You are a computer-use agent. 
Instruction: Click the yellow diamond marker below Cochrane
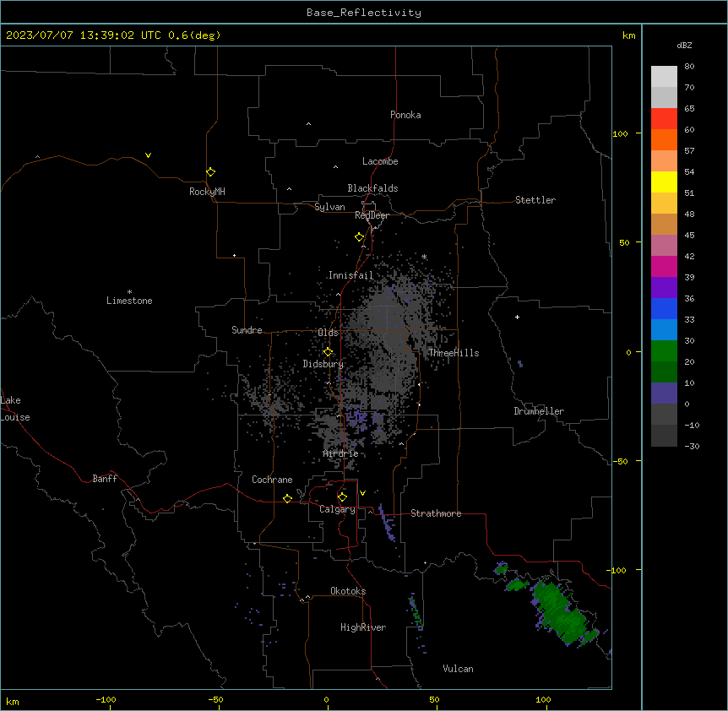coord(287,498)
